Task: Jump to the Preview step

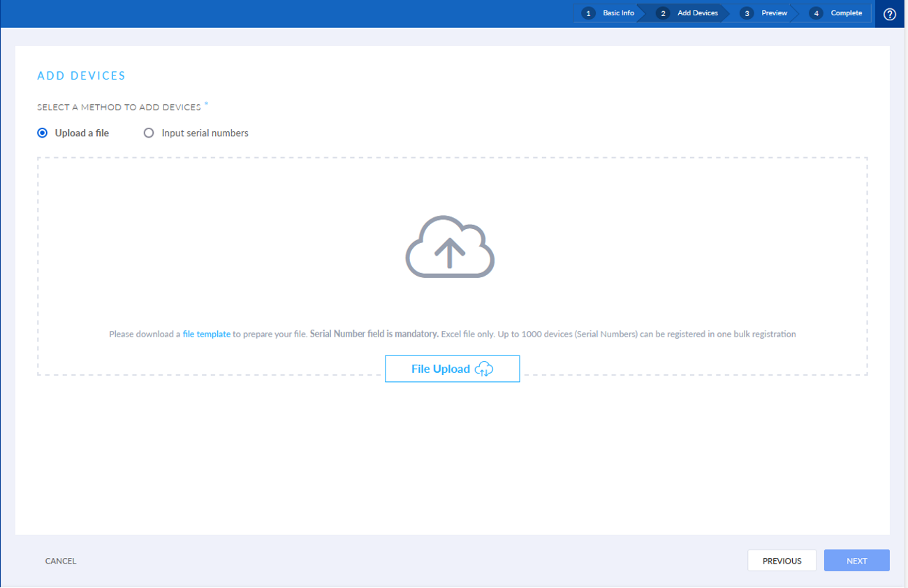Action: 765,13
